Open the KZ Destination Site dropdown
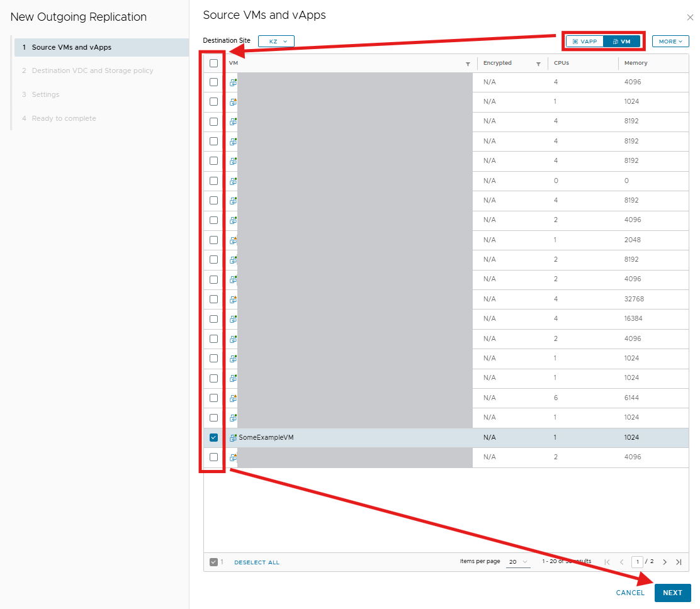Viewport: 700px width, 609px height. click(276, 41)
